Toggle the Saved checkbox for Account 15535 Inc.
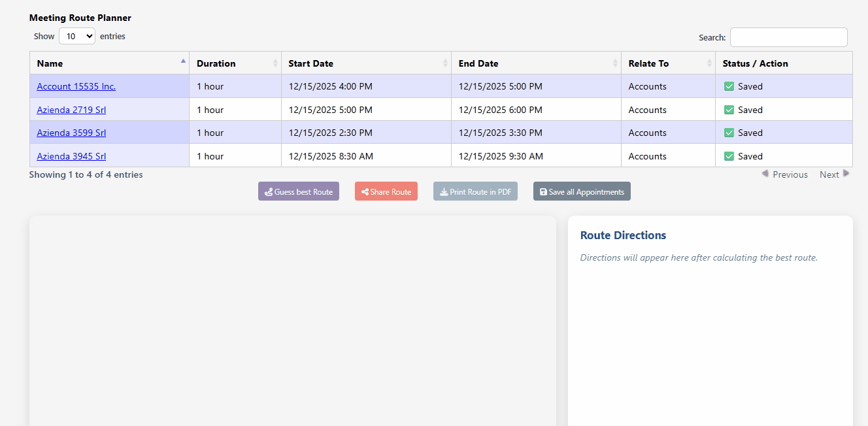 (x=731, y=86)
